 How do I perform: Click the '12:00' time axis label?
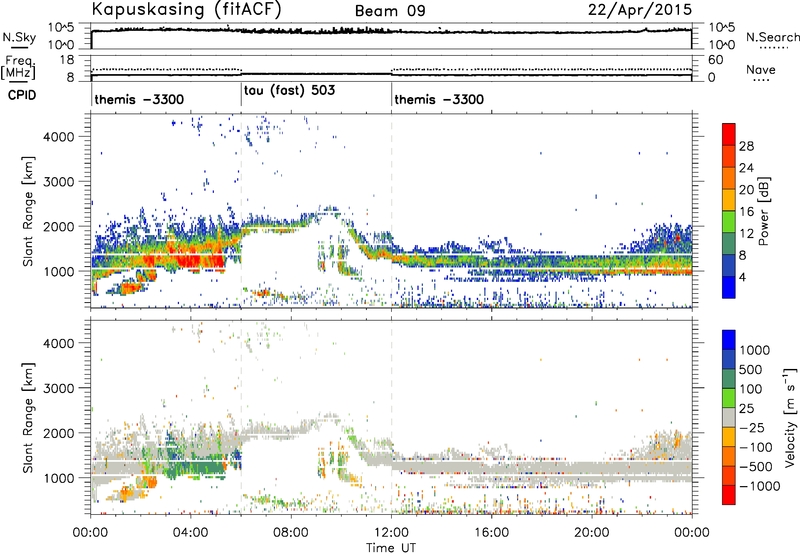(x=391, y=533)
